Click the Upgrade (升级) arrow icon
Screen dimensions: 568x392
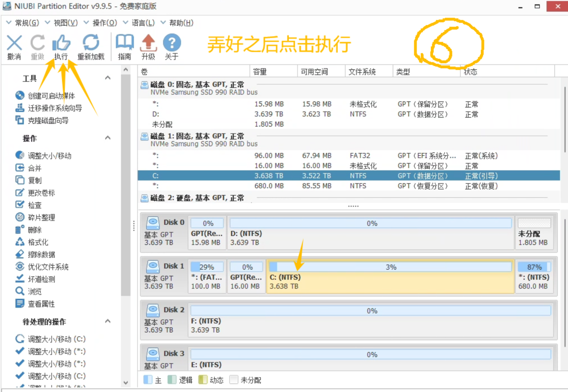pyautogui.click(x=148, y=43)
